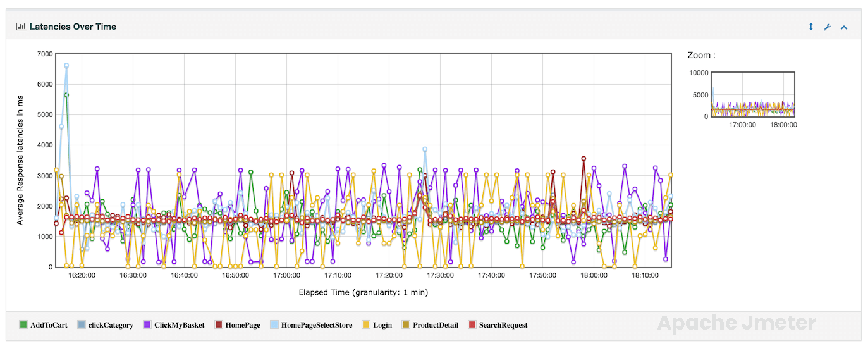
Task: Click the highest HomePageSelectStore peak data point
Action: click(66, 65)
